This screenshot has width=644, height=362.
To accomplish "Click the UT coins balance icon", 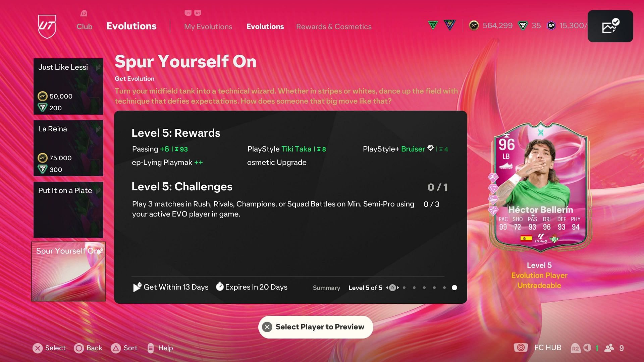I will 474,25.
